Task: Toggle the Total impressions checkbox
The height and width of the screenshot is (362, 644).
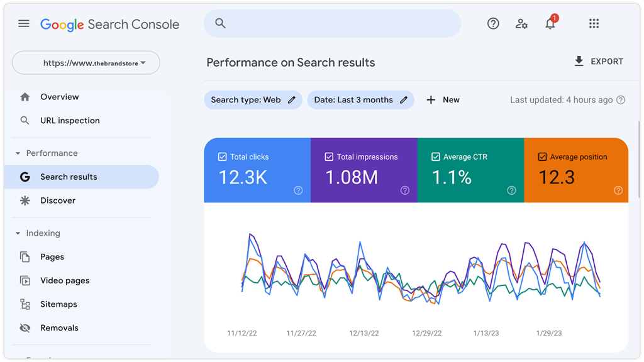Action: point(329,157)
